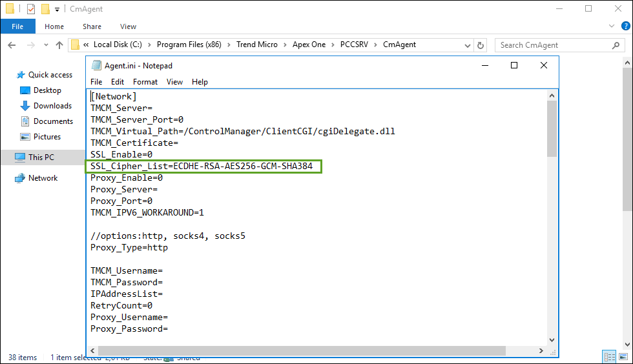Expand the Explorer ribbon chevron
633x364 pixels.
pyautogui.click(x=611, y=26)
